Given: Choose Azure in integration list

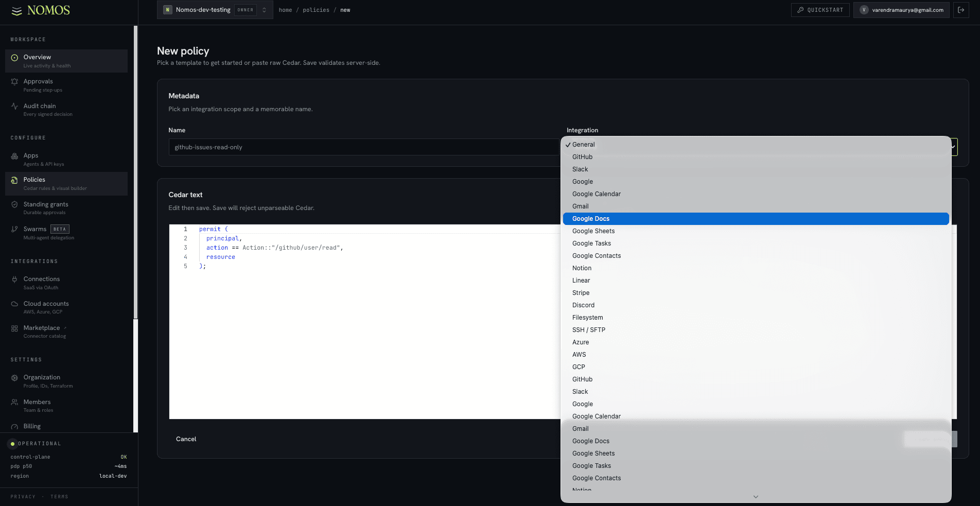Looking at the screenshot, I should (x=756, y=342).
